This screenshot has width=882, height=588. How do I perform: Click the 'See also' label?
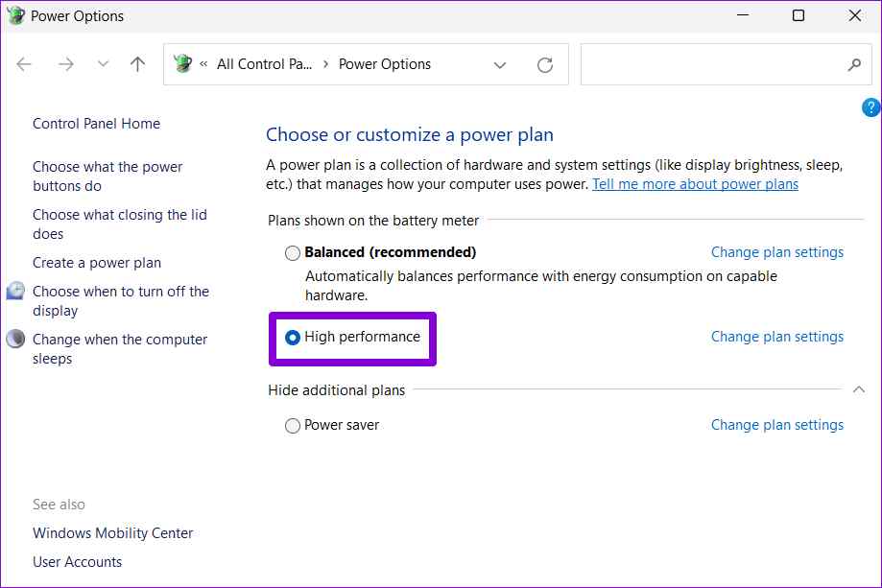tap(59, 505)
